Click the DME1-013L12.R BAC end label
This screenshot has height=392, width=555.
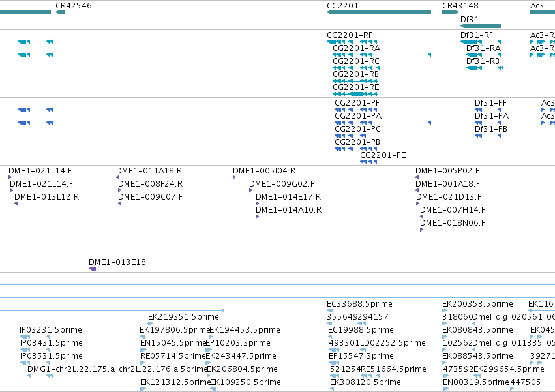(x=47, y=197)
